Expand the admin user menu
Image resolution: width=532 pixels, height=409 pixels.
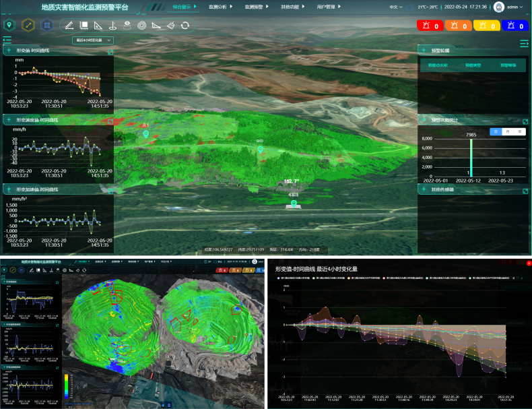512,7
